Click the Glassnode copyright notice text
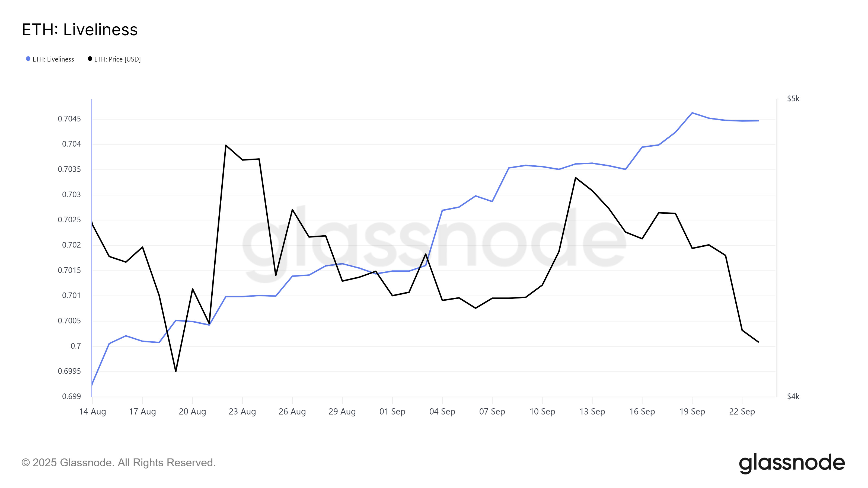 pyautogui.click(x=118, y=463)
